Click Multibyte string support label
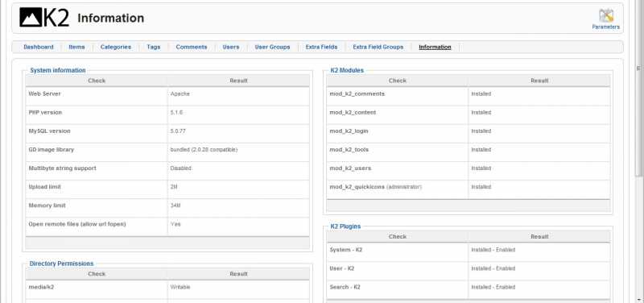The image size is (644, 303). coord(63,168)
